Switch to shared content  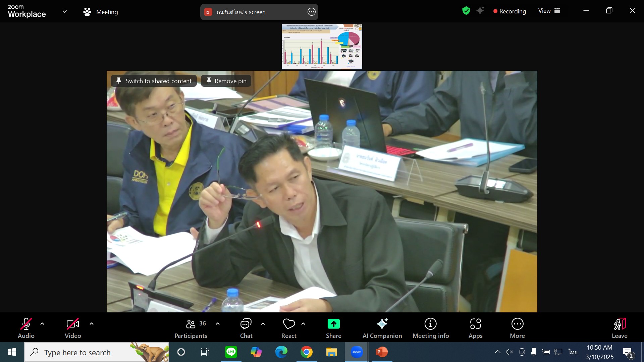(154, 81)
